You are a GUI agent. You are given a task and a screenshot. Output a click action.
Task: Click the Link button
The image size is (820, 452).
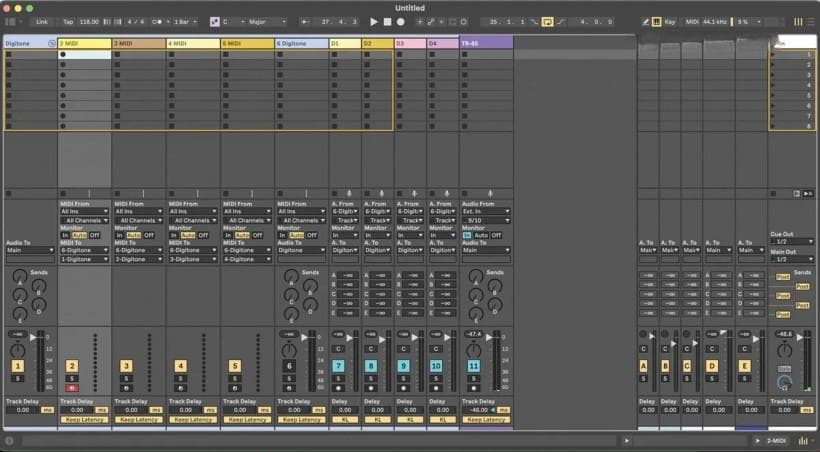pyautogui.click(x=42, y=22)
